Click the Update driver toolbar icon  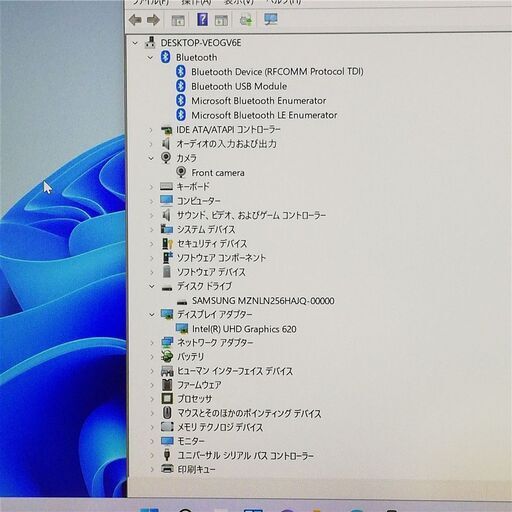[246, 21]
